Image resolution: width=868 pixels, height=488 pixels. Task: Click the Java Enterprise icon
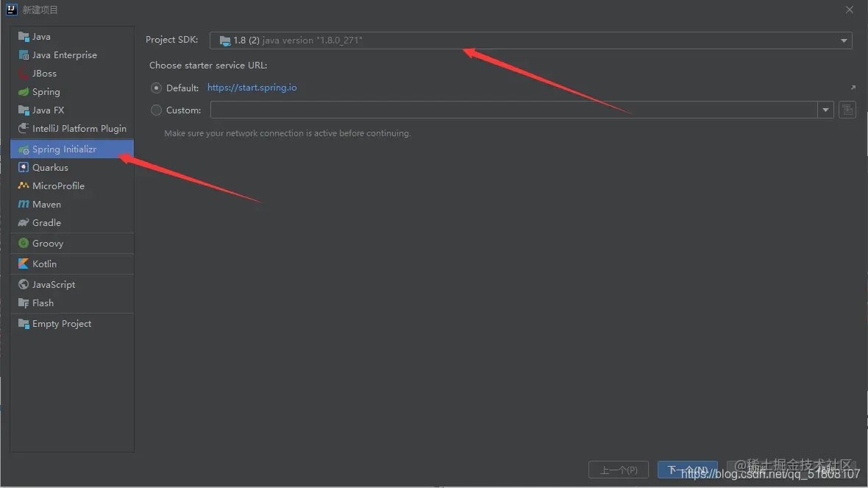24,55
